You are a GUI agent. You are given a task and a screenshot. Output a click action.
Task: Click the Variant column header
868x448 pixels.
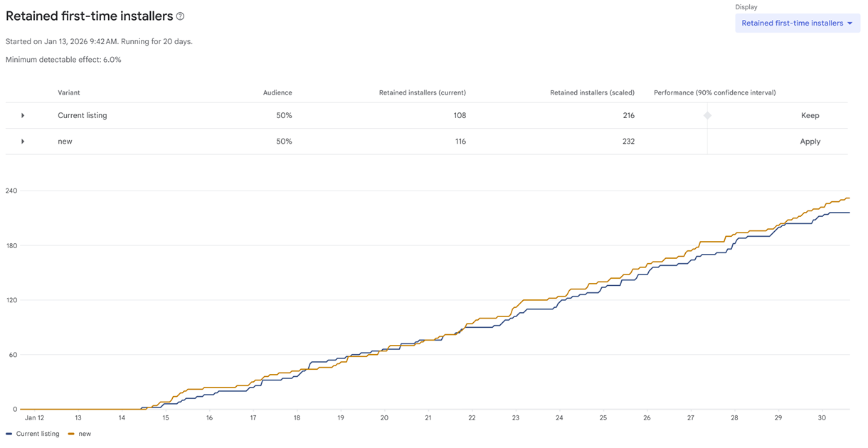coord(69,92)
